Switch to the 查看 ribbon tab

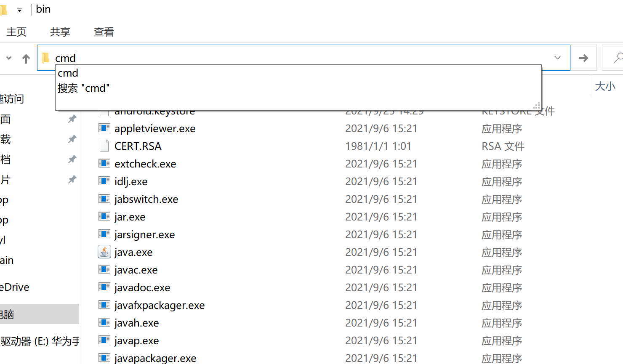tap(104, 32)
